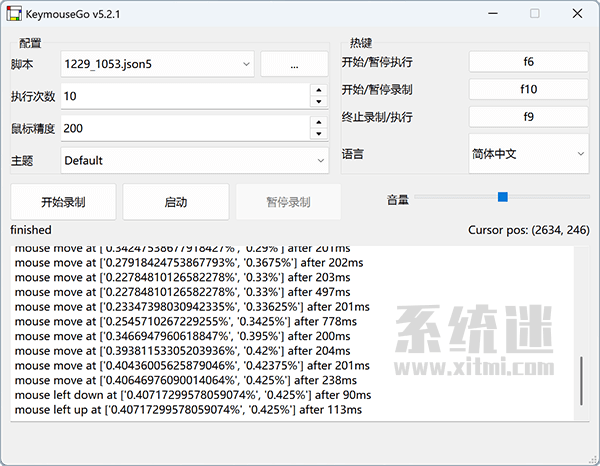Decrease the 鼠标精度 value with down arrow
600x466 pixels.
[319, 134]
